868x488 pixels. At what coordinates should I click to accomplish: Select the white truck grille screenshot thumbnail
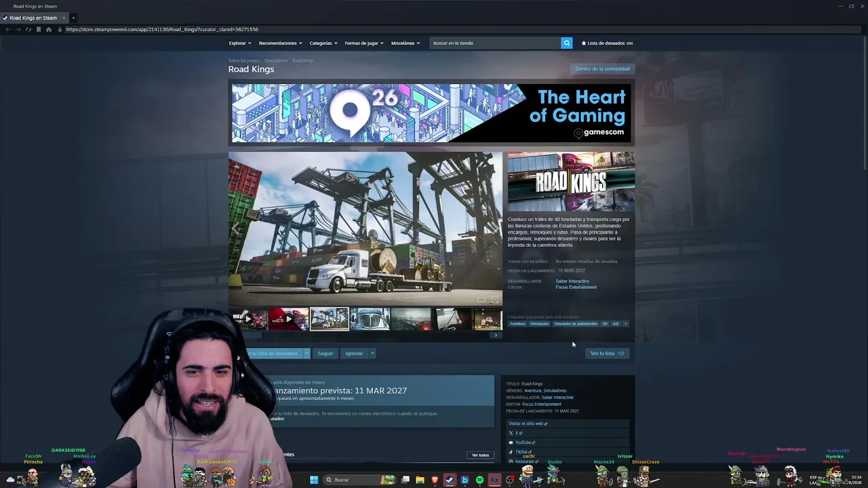[370, 319]
